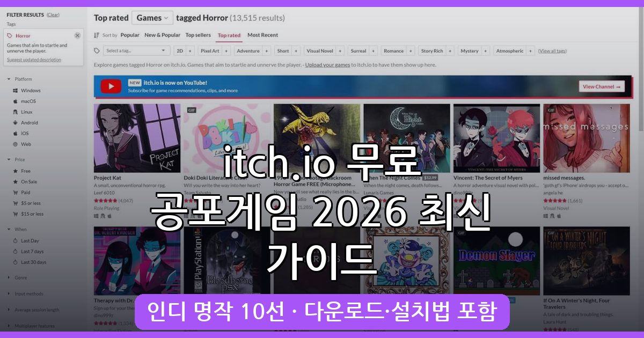Open the Project Kat game thumbnail
The width and height of the screenshot is (644, 338).
137,138
